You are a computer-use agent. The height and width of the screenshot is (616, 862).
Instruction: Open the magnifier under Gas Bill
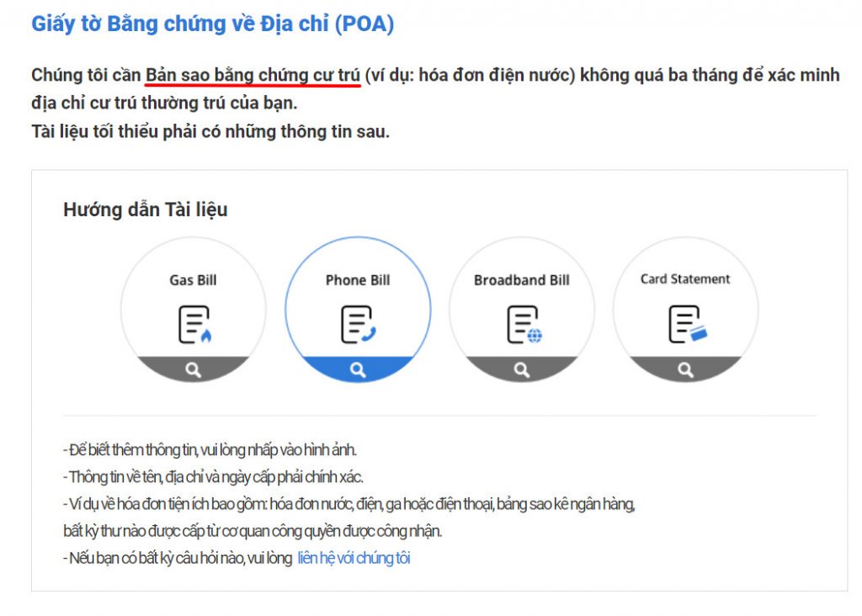pyautogui.click(x=193, y=369)
